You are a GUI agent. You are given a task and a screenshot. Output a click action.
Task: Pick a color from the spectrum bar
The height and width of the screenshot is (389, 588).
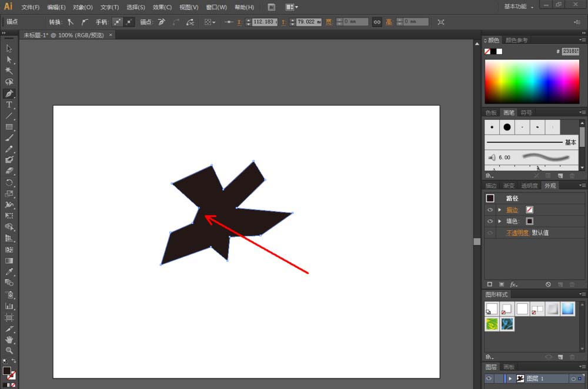(532, 82)
